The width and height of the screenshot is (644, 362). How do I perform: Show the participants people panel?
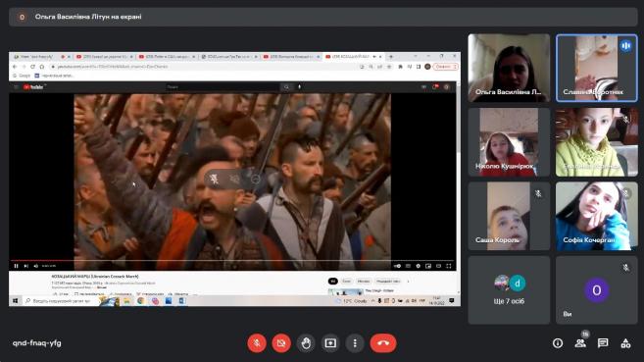point(580,343)
